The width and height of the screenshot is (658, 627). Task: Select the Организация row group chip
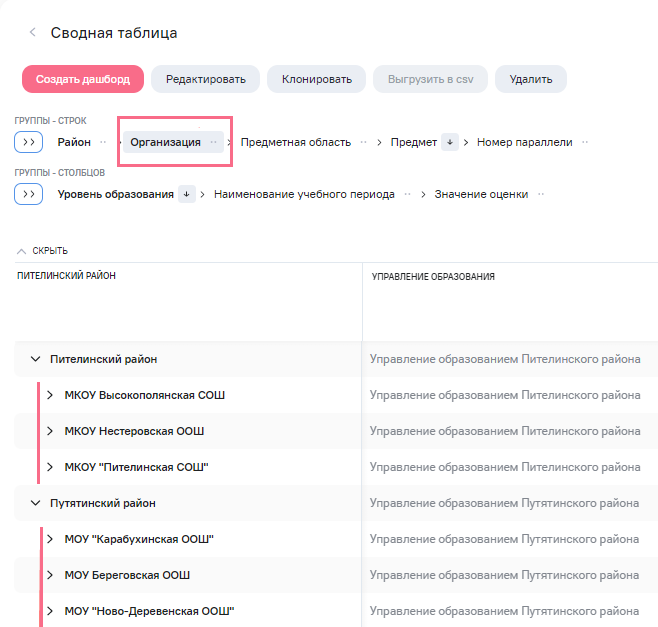pyautogui.click(x=165, y=143)
